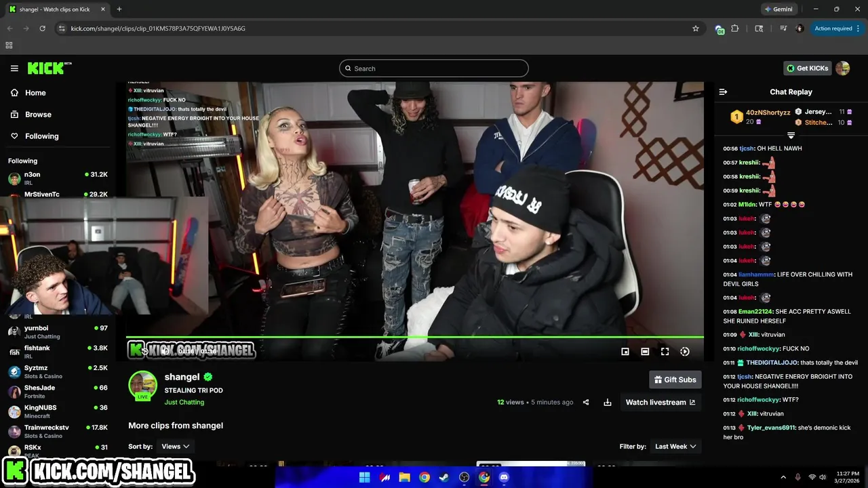Open Syztmz channel in the sidebar

[58, 371]
